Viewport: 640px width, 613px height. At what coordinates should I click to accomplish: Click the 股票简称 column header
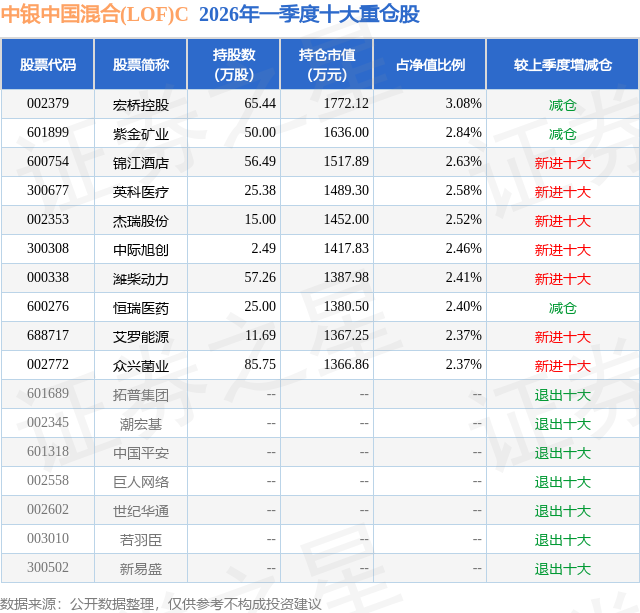tap(141, 64)
